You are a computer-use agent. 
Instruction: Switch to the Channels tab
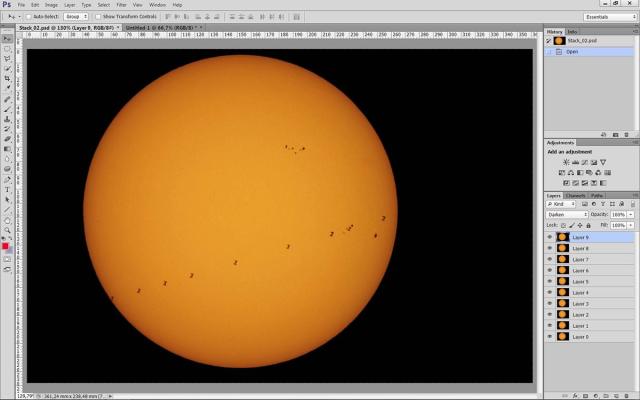(576, 195)
